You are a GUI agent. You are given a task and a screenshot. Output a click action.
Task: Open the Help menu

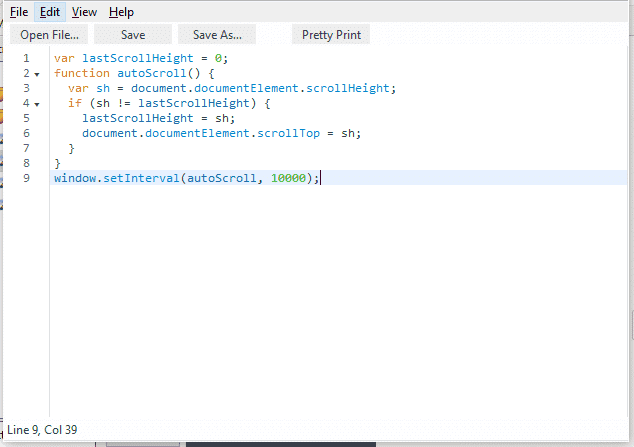pos(121,12)
